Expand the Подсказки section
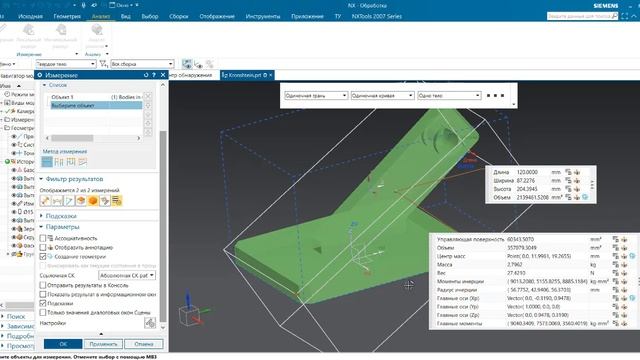 pyautogui.click(x=41, y=216)
